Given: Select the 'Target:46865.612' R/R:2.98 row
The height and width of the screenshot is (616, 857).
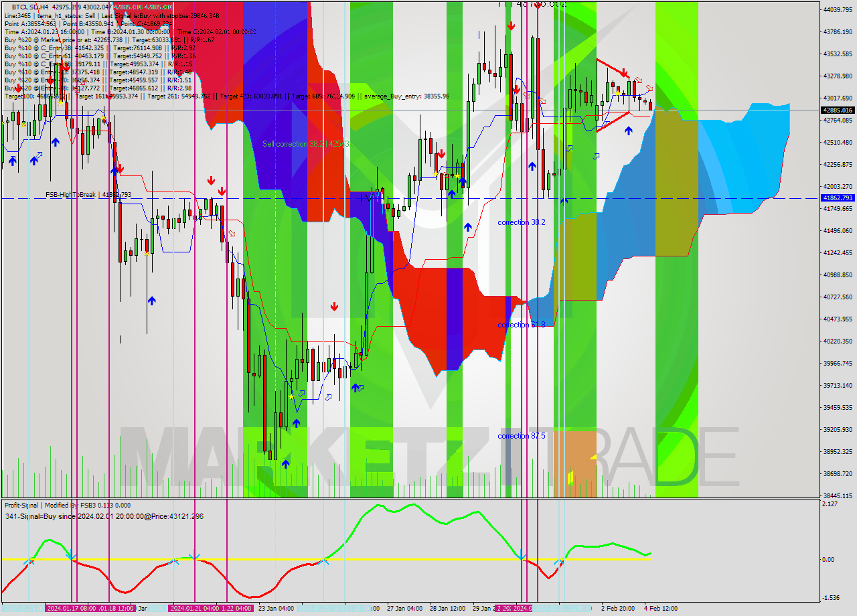Looking at the screenshot, I should pos(98,88).
